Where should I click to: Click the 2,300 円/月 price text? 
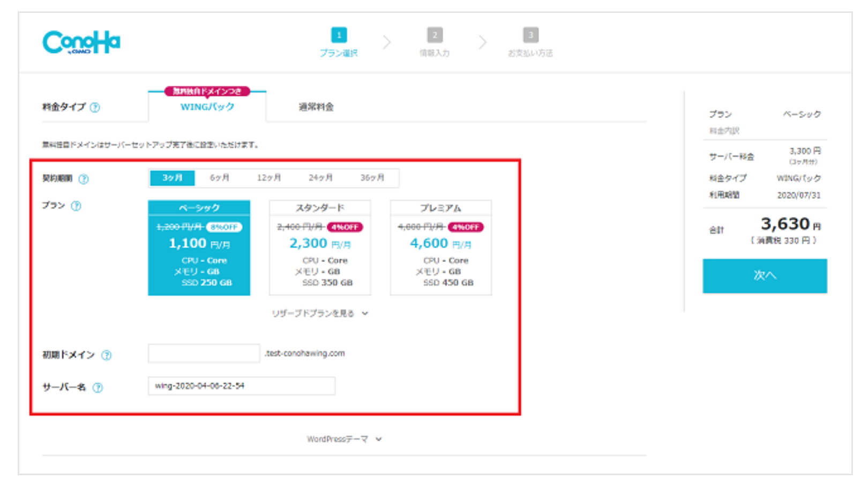click(x=320, y=243)
